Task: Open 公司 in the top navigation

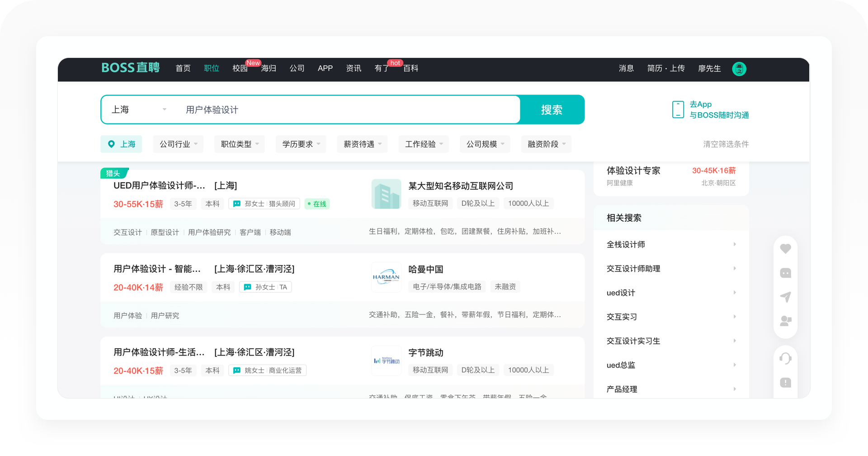Action: [297, 68]
